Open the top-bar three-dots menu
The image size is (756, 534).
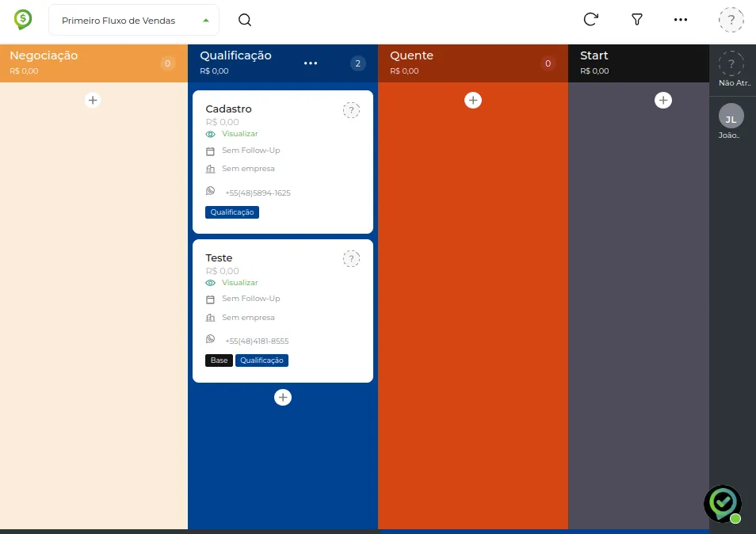pyautogui.click(x=680, y=19)
